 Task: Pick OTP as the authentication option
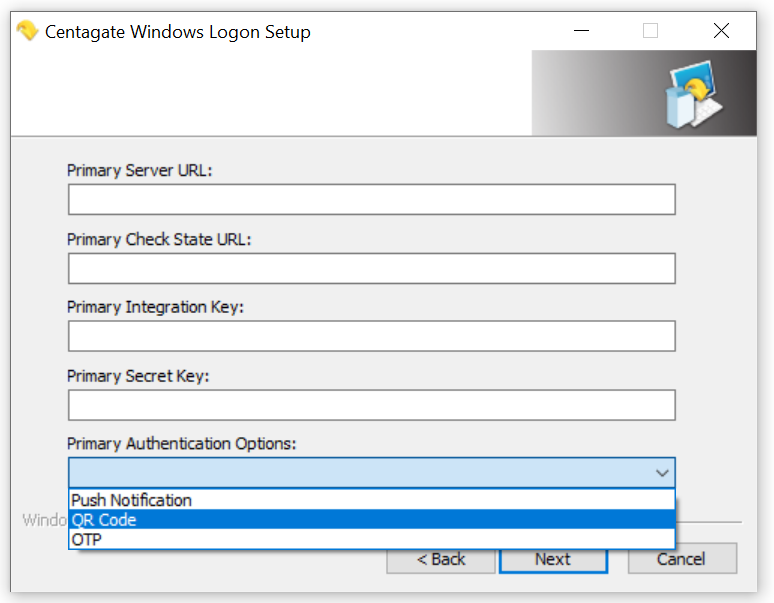coord(372,539)
